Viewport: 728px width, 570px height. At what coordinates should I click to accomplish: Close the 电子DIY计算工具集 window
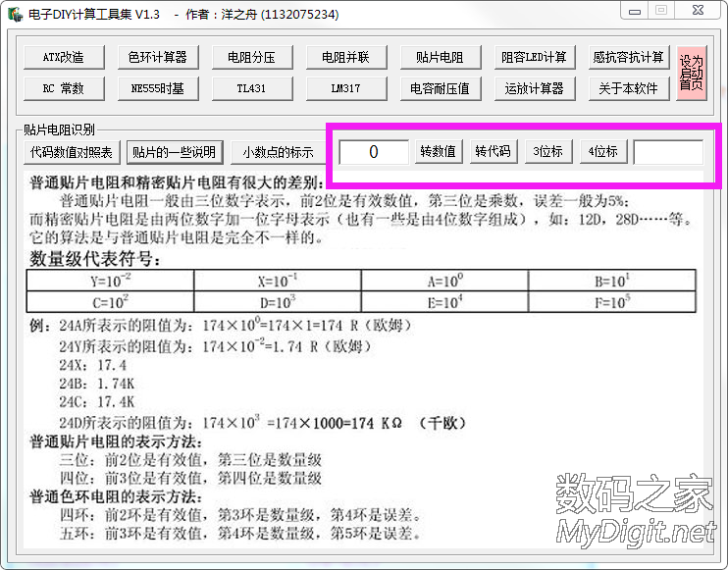pyautogui.click(x=698, y=10)
